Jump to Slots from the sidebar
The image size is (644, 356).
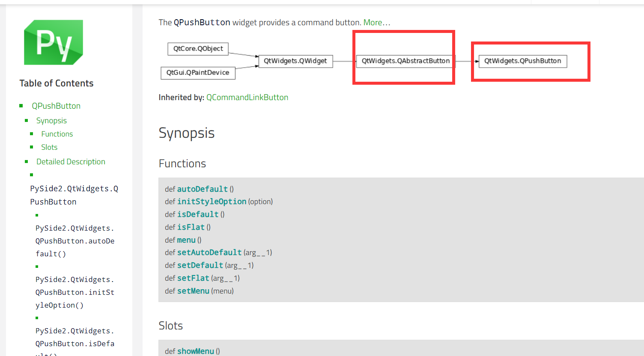(x=49, y=147)
